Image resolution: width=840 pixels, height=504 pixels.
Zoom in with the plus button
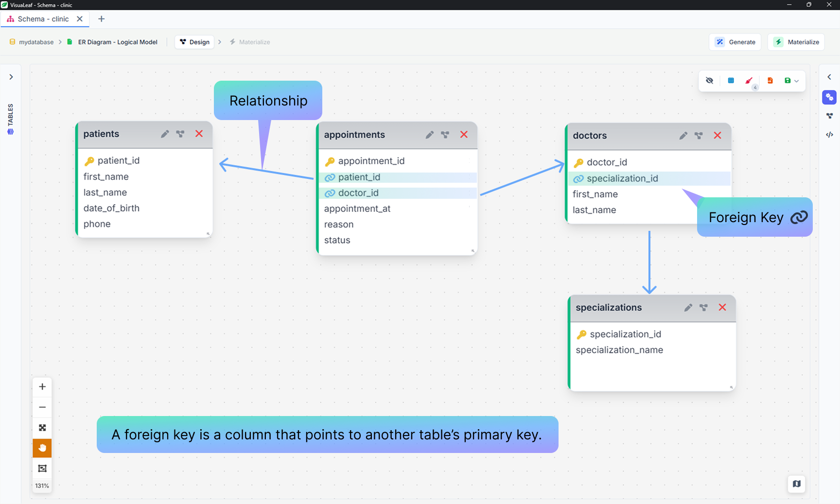pyautogui.click(x=42, y=387)
